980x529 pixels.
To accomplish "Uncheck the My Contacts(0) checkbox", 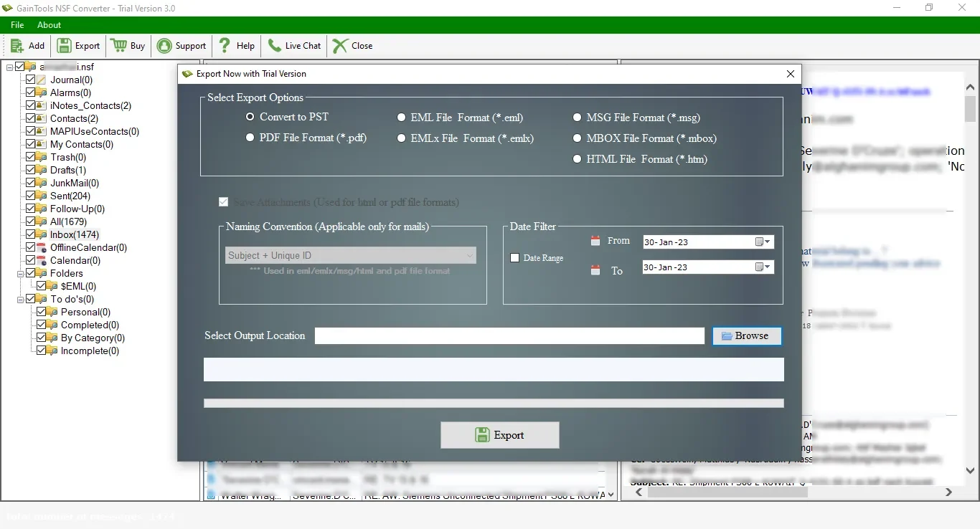I will [x=30, y=145].
